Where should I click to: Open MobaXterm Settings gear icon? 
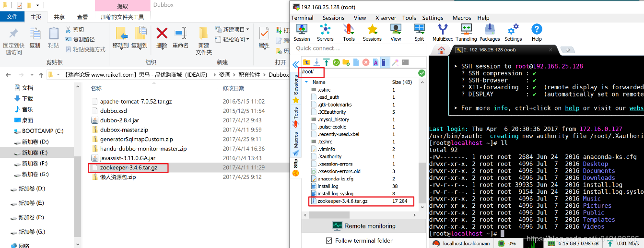pos(513,33)
